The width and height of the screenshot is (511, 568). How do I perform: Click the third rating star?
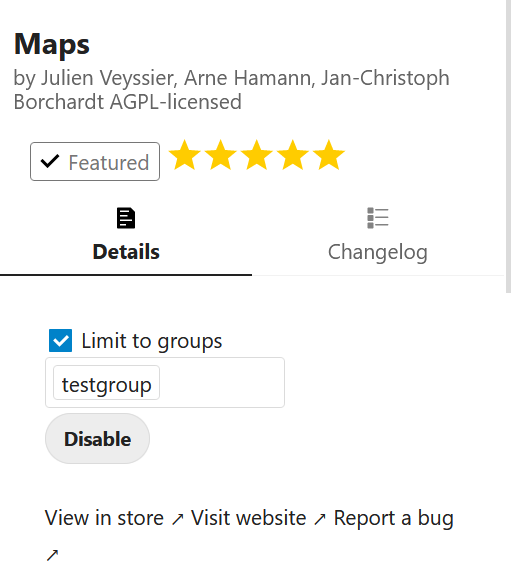257,155
